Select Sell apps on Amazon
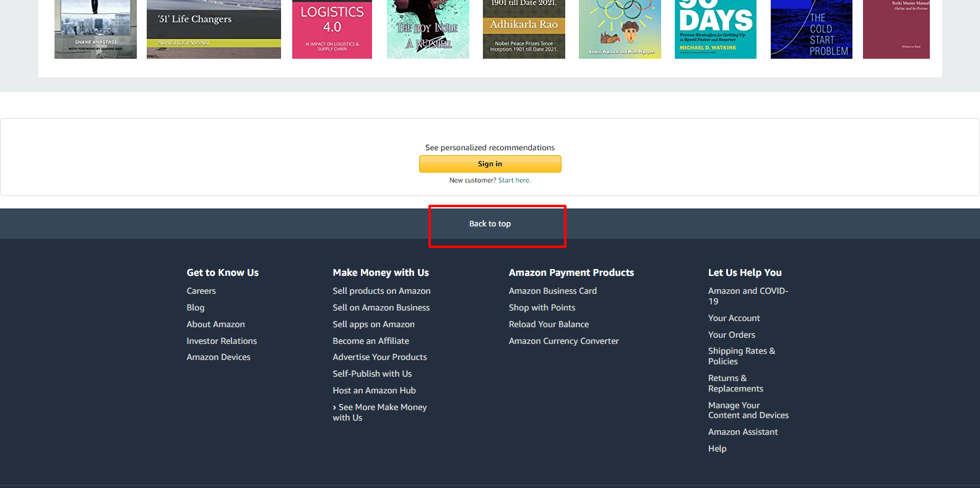Image resolution: width=980 pixels, height=488 pixels. point(374,324)
